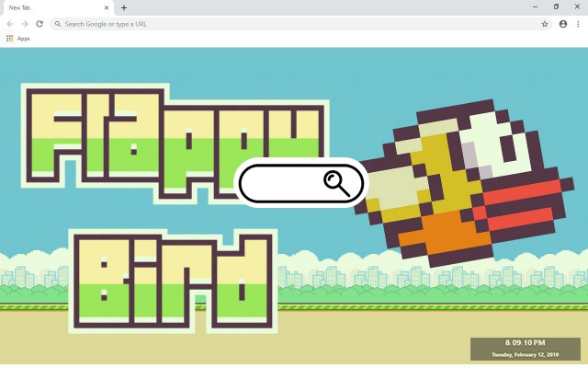Minimize the browser window
Screen dimensions: 588x368
(x=535, y=6)
